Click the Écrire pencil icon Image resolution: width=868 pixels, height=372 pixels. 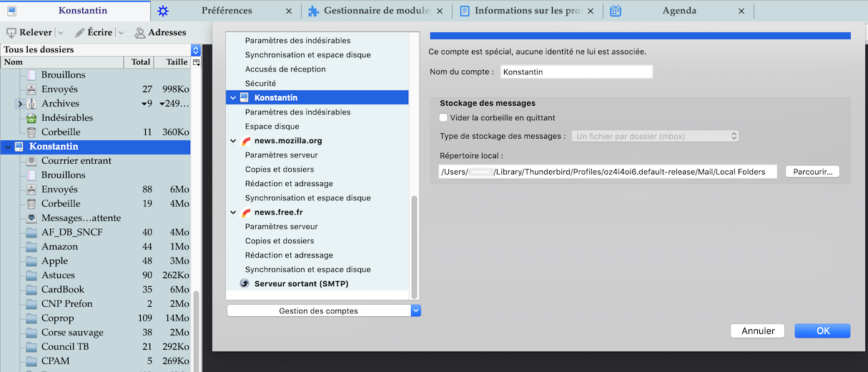(x=80, y=33)
